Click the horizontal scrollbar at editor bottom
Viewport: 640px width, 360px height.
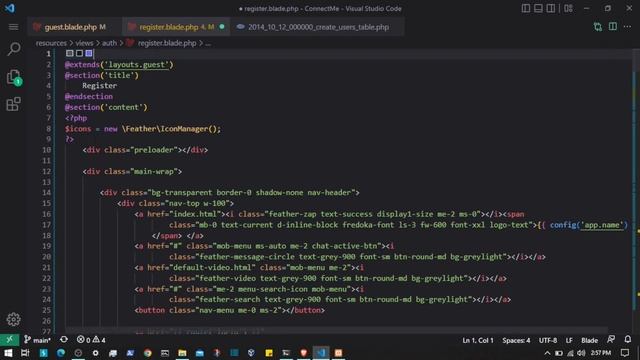[x=336, y=329]
